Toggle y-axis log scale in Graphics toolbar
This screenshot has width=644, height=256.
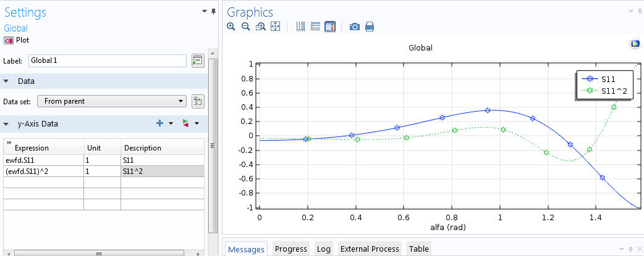click(315, 27)
